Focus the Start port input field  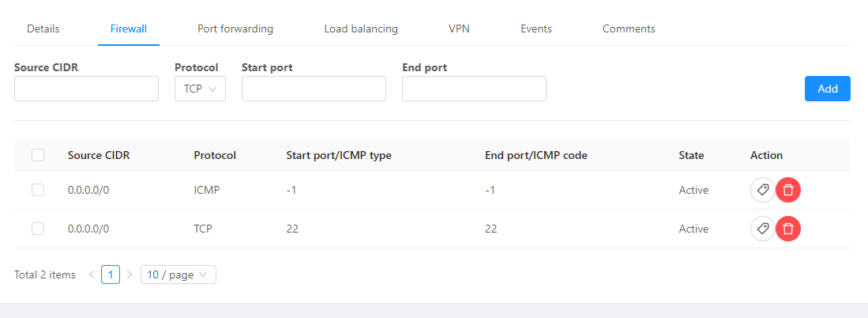point(314,89)
